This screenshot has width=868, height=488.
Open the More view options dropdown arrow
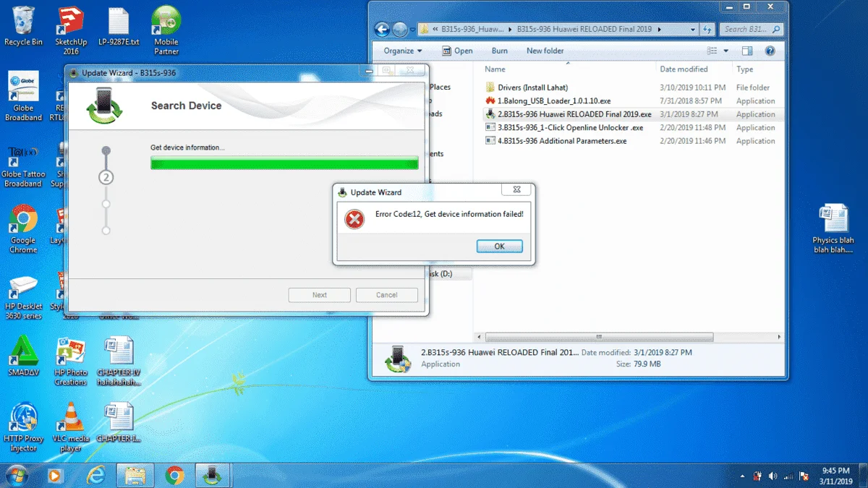tap(726, 51)
